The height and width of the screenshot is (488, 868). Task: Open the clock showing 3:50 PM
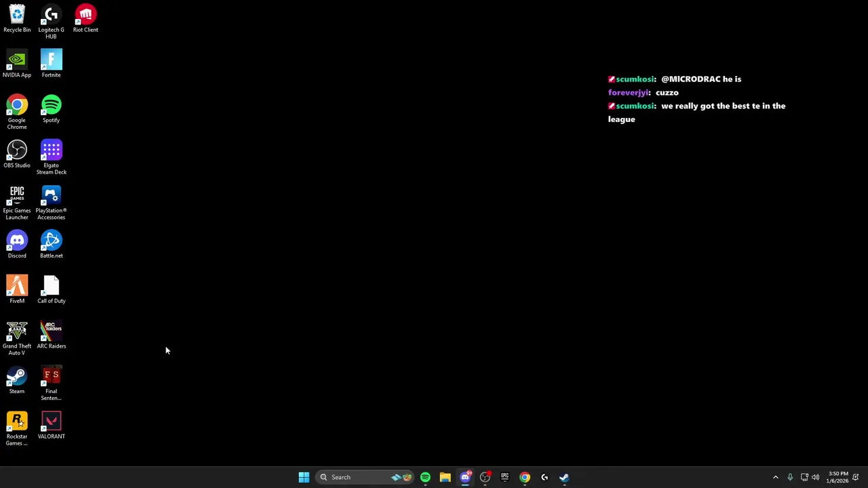(x=837, y=477)
